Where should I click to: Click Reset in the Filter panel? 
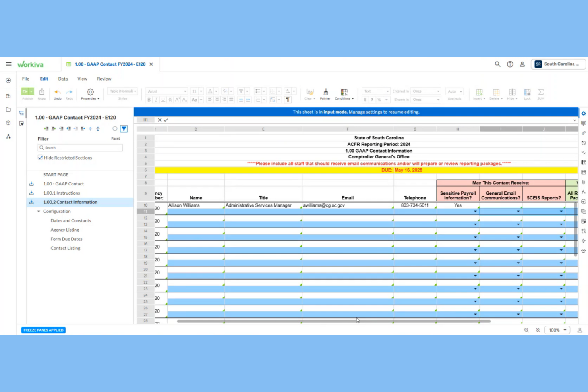(x=116, y=139)
